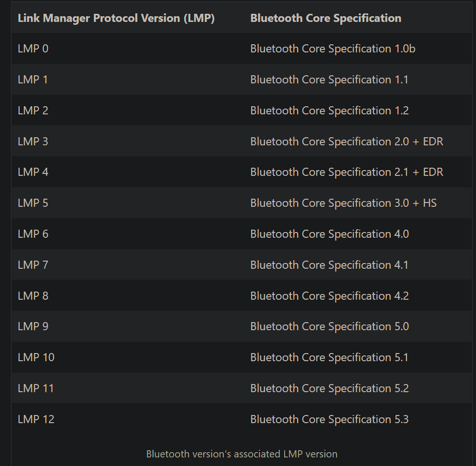Select the LMP 6 row label
Image resolution: width=476 pixels, height=466 pixels.
point(33,234)
